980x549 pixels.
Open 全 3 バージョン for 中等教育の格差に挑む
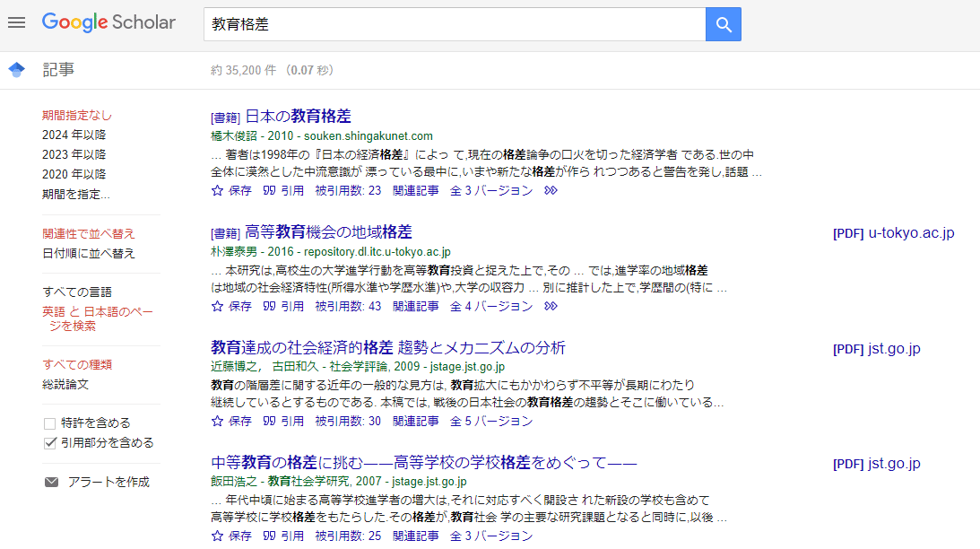[491, 536]
